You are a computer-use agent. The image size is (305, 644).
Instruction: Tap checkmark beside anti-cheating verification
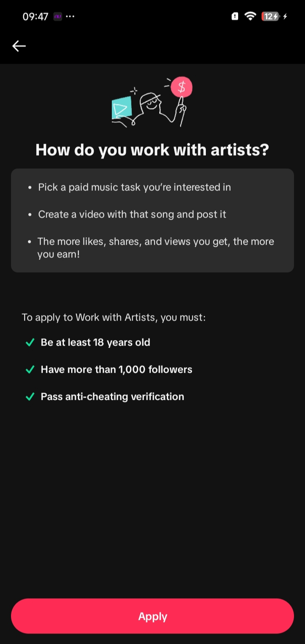[x=30, y=397]
